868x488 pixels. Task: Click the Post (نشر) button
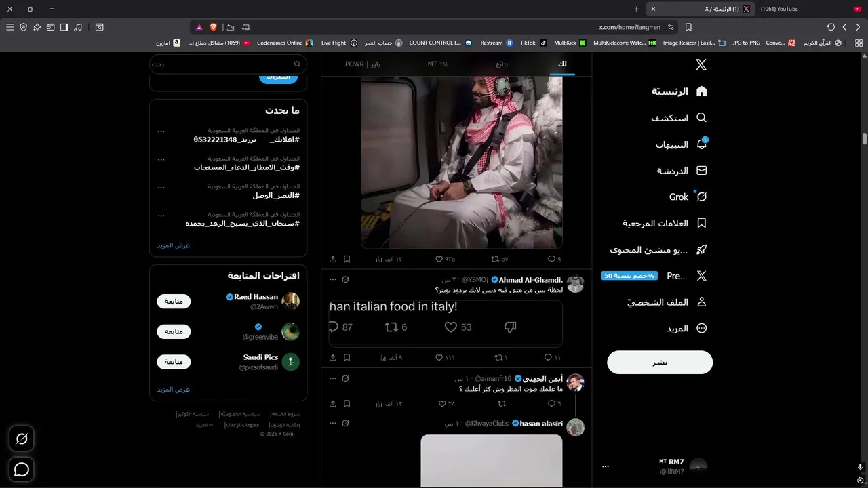660,363
